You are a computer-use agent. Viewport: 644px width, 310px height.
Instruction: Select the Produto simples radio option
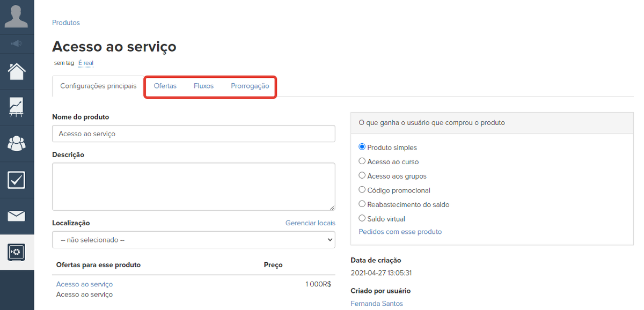pos(362,147)
